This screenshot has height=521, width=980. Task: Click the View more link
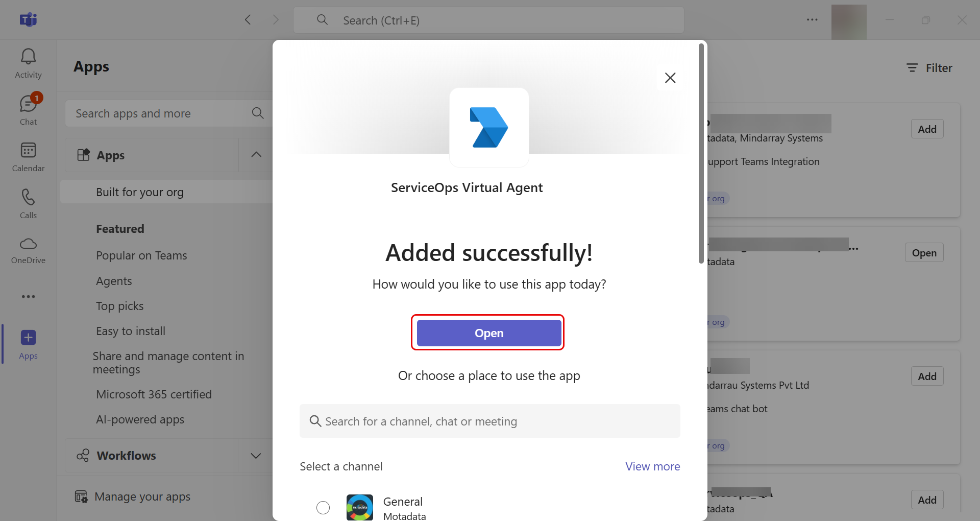pyautogui.click(x=652, y=466)
